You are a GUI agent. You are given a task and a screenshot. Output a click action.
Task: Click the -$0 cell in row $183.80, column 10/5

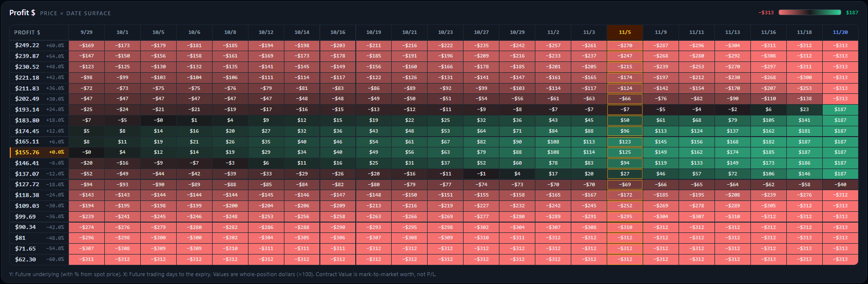coord(158,120)
